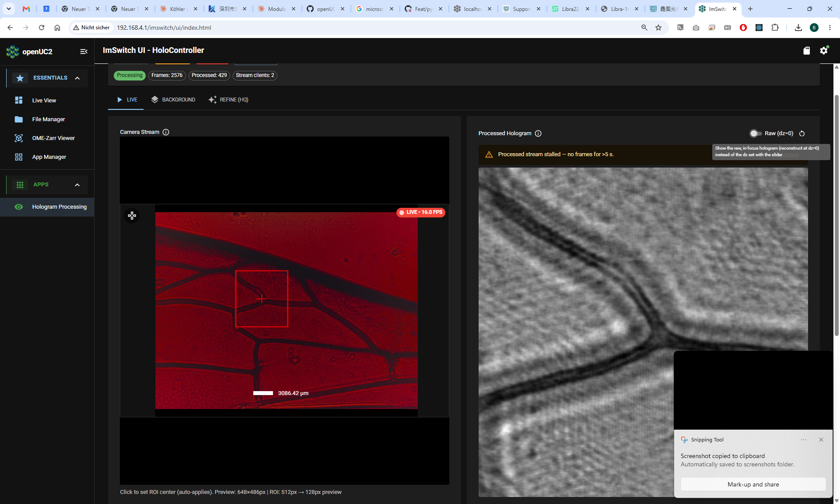The width and height of the screenshot is (840, 504).
Task: Open the browser profile B avatar
Action: (x=814, y=28)
